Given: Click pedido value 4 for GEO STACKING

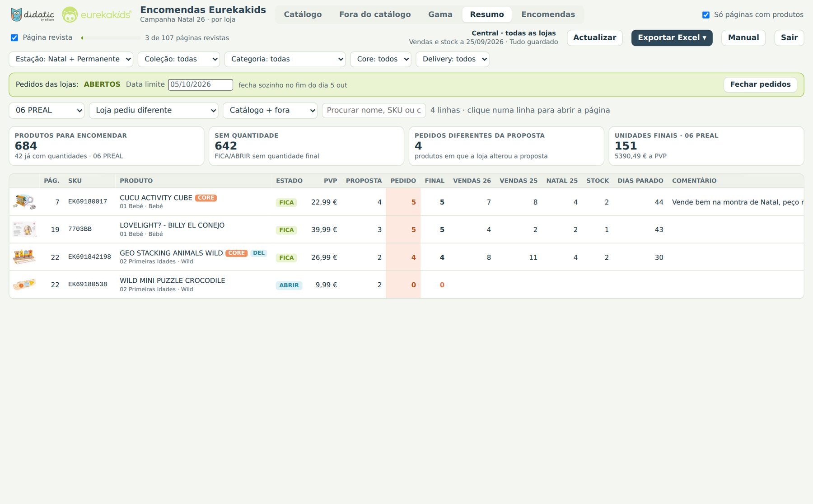Looking at the screenshot, I should (x=413, y=257).
